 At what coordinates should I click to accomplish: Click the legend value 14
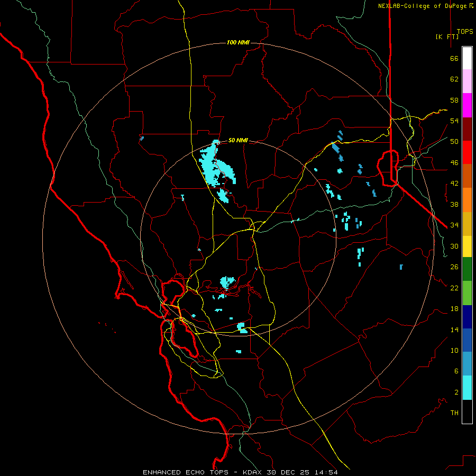click(x=454, y=329)
